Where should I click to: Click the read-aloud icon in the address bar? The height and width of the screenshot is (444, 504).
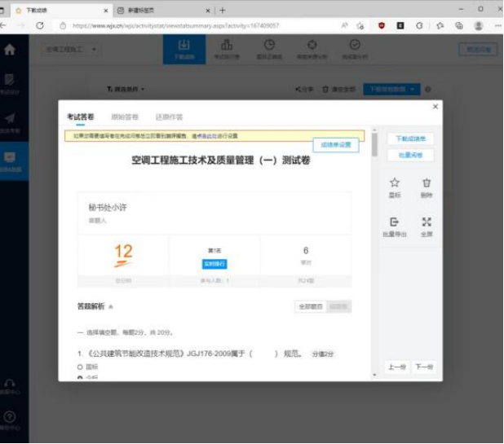pos(345,25)
